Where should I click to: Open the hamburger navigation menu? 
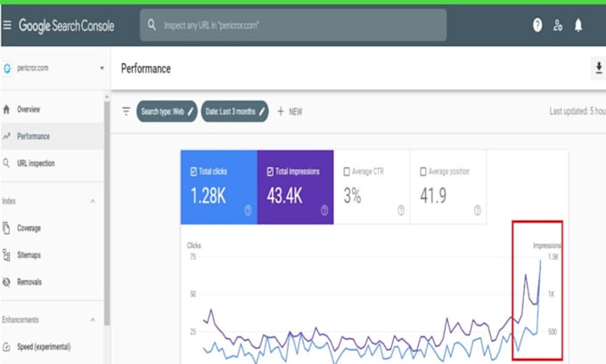tap(7, 26)
